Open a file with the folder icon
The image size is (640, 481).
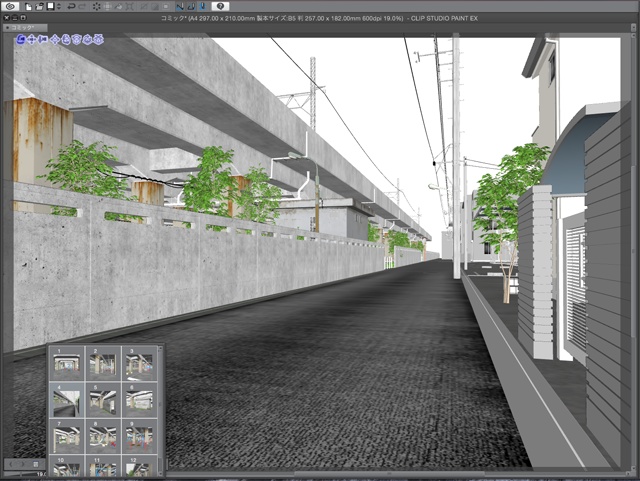coord(39,7)
